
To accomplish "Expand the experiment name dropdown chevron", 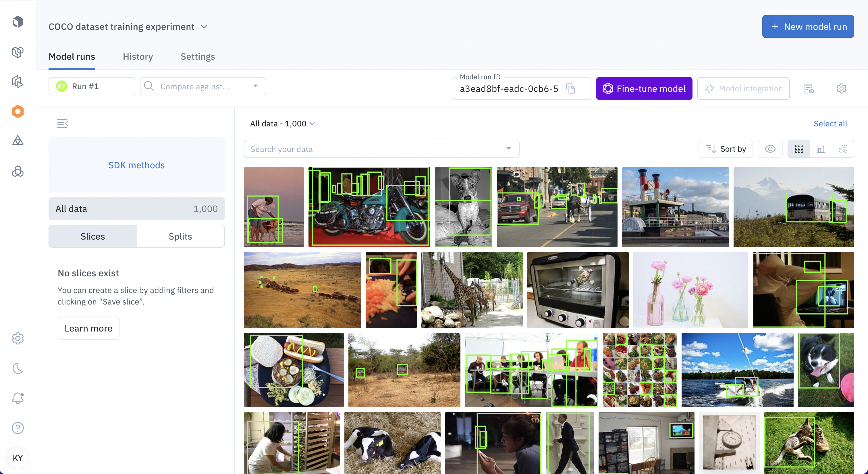I will coord(204,27).
